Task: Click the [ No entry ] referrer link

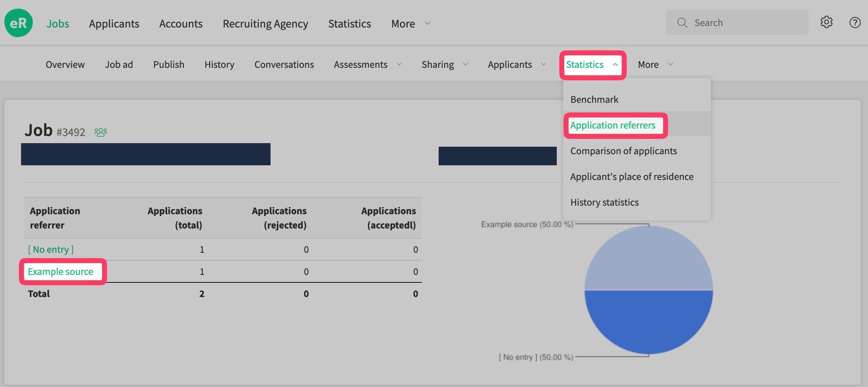Action: (51, 250)
